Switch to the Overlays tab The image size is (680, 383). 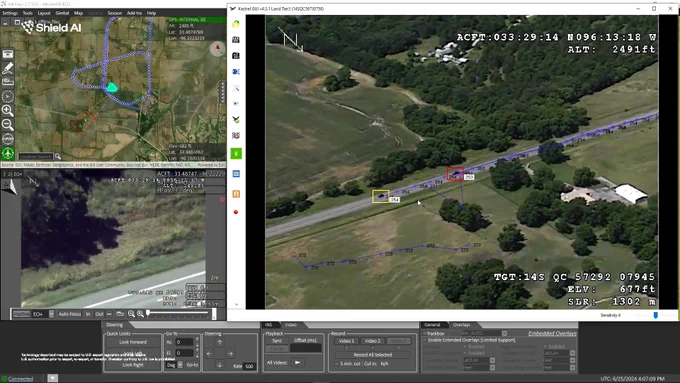461,325
